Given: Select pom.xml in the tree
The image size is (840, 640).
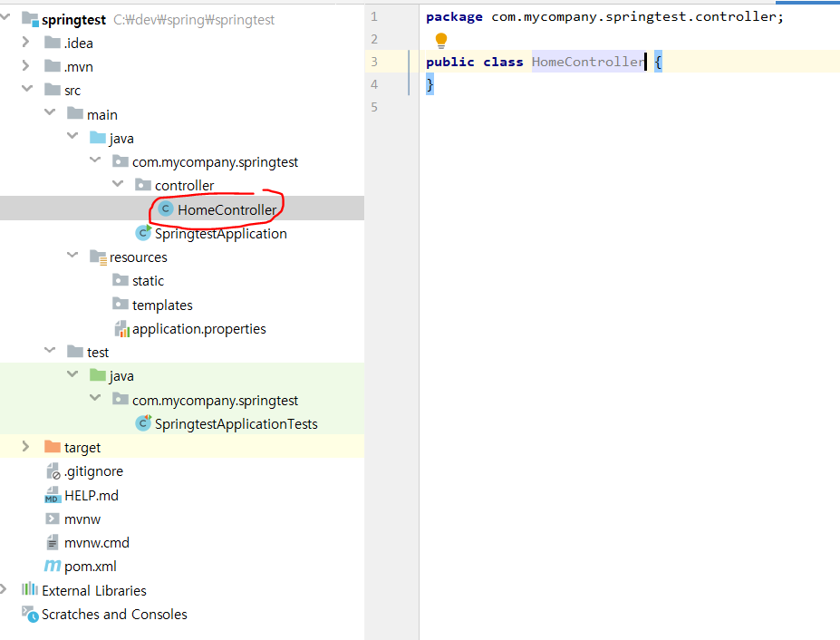Looking at the screenshot, I should (91, 566).
